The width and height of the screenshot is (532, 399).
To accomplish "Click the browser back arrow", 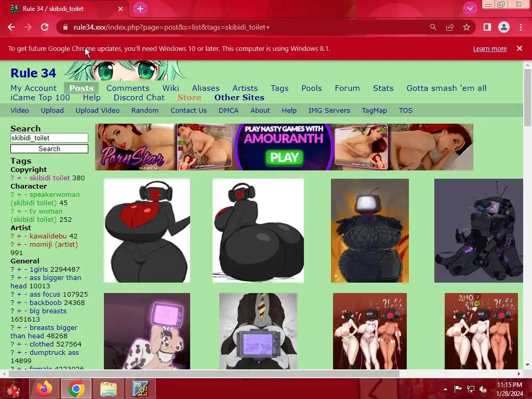I will click(x=11, y=27).
